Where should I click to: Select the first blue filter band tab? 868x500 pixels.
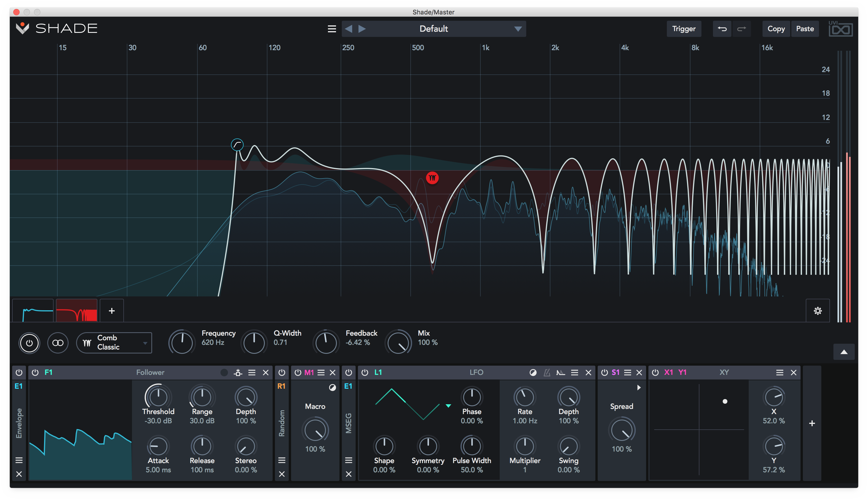point(33,311)
